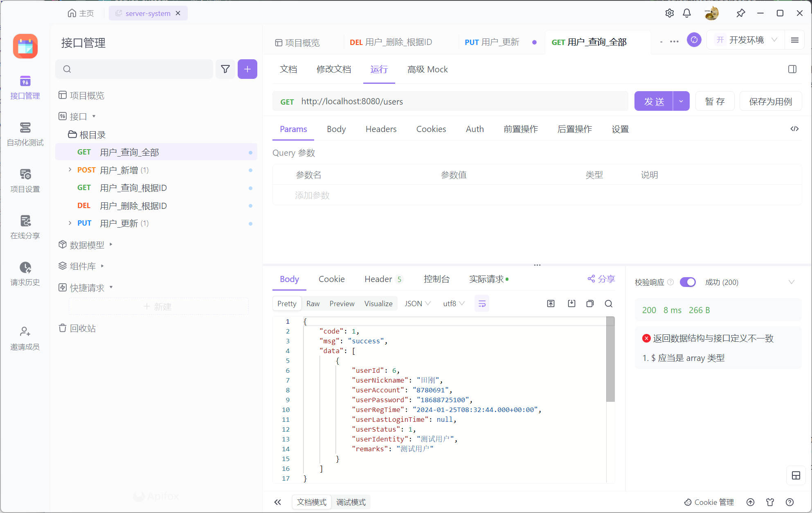
Task: Open the 开发环境 environment dropdown
Action: click(x=746, y=40)
